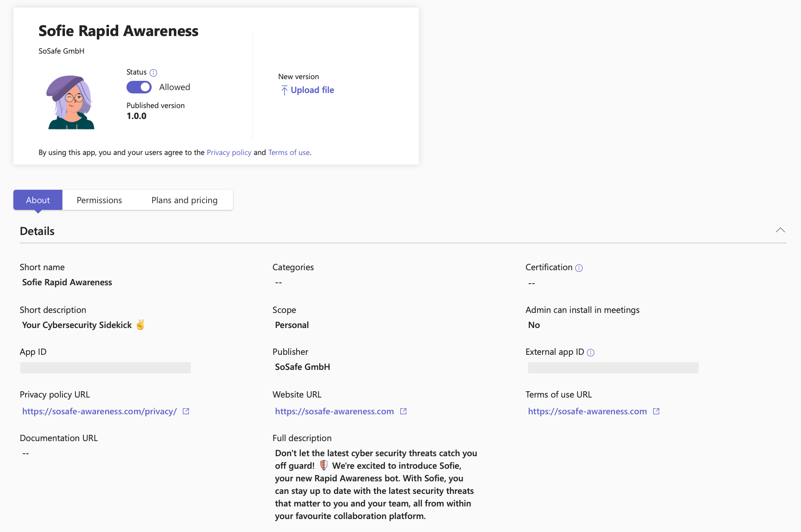
Task: Open the Terms of use link in agreement text
Action: [289, 152]
